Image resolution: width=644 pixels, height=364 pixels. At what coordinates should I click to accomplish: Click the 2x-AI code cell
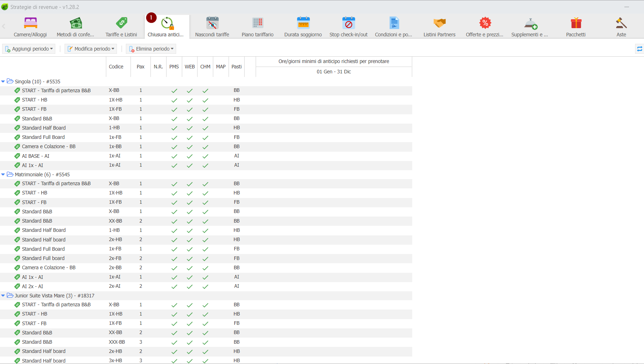click(115, 286)
